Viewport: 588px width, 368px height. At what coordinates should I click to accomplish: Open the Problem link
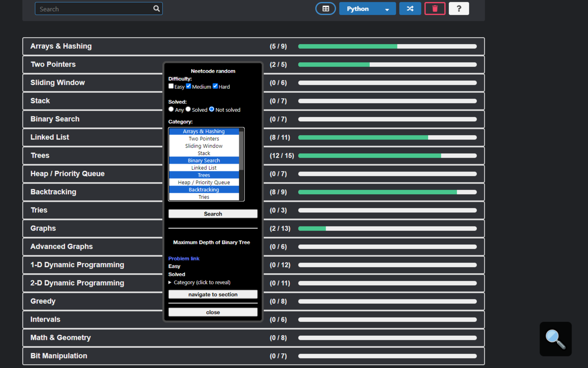(184, 259)
